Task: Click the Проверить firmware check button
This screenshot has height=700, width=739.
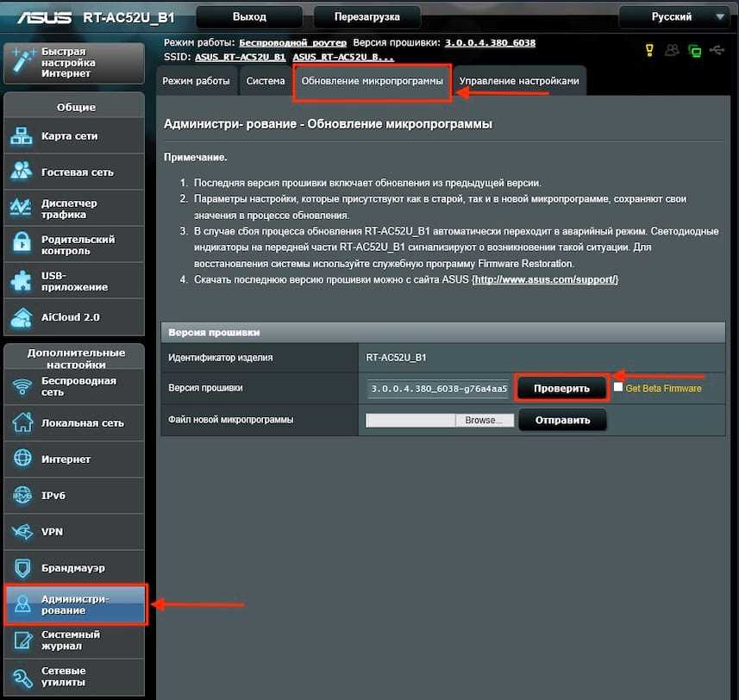Action: [561, 388]
